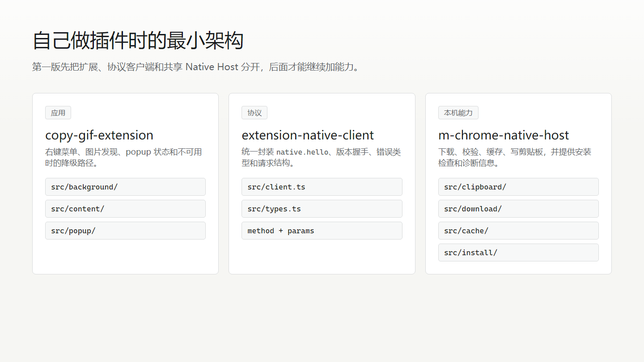644x362 pixels.
Task: Click the subtitle starting with 第一版先把扩展
Action: [196, 67]
